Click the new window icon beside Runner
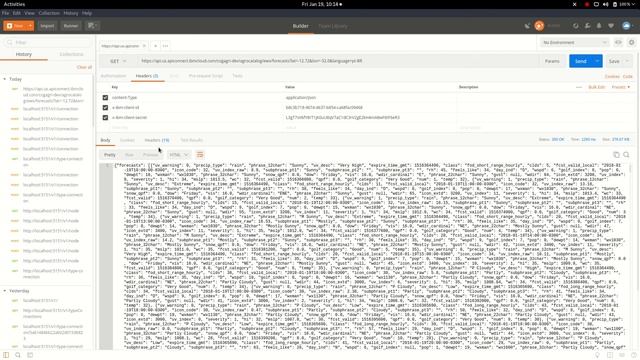The height and width of the screenshot is (360, 640). pos(92,26)
